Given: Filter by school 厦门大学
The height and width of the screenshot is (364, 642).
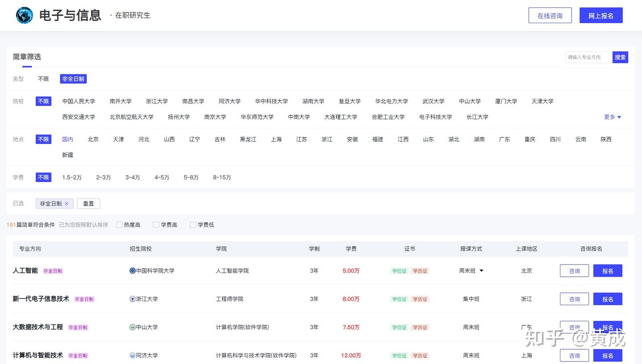Looking at the screenshot, I should click(506, 101).
